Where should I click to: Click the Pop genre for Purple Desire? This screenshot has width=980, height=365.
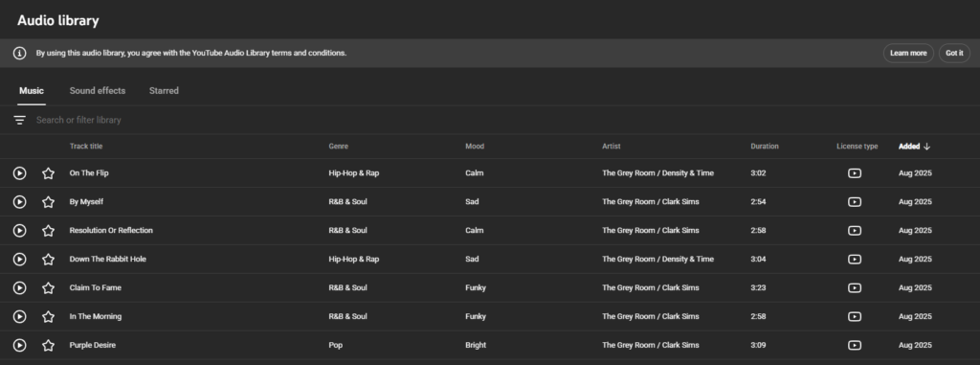pyautogui.click(x=336, y=345)
